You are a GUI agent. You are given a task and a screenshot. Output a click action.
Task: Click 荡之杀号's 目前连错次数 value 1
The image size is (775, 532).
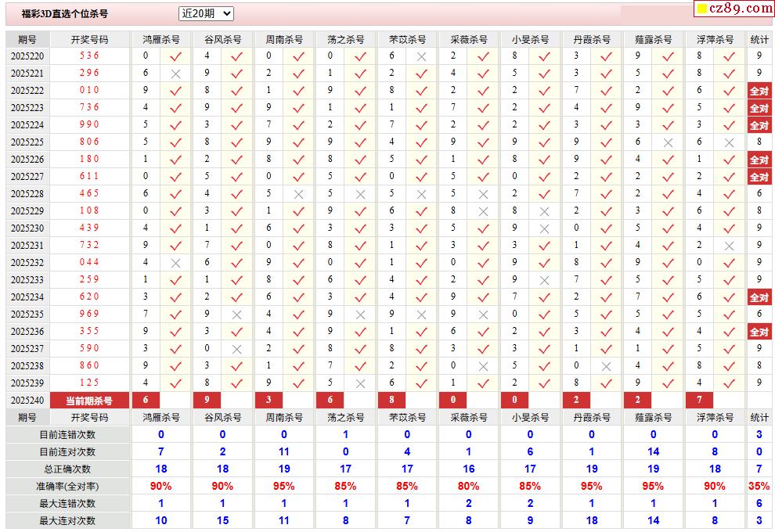pos(345,435)
